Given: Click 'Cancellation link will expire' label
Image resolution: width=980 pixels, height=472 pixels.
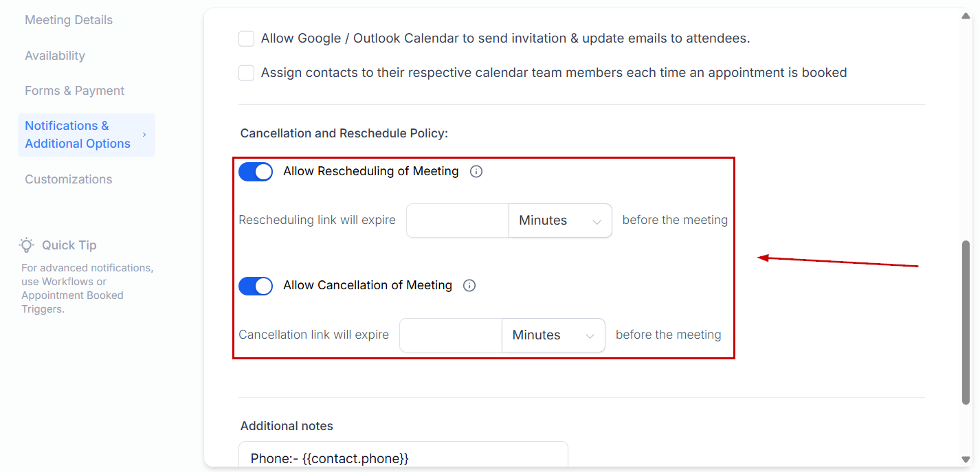Looking at the screenshot, I should point(313,335).
